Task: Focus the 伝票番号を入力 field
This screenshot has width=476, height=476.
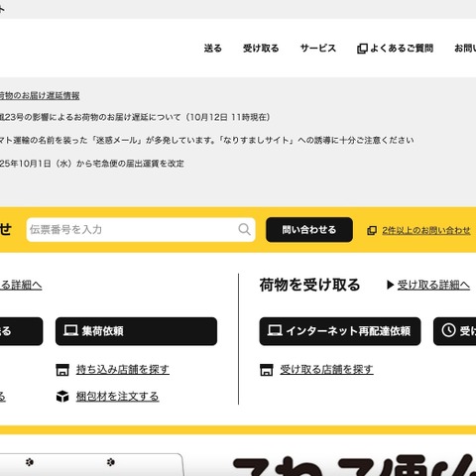Action: click(141, 229)
